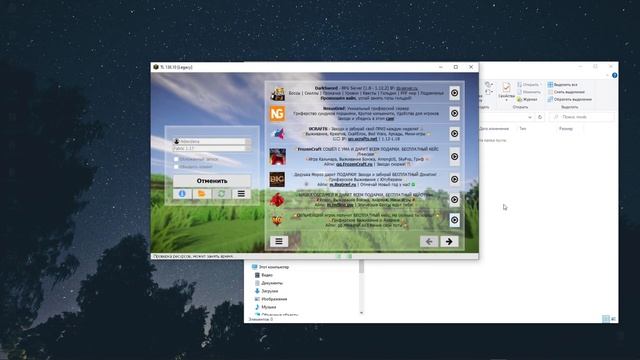Click Обратить выделение in Explorer ribbon
640x360 pixels.
[569, 99]
